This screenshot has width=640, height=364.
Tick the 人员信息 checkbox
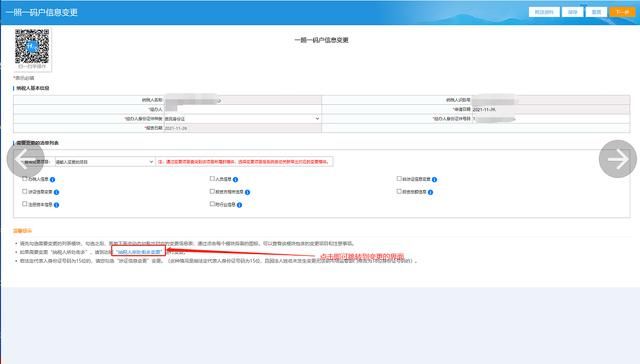point(212,178)
